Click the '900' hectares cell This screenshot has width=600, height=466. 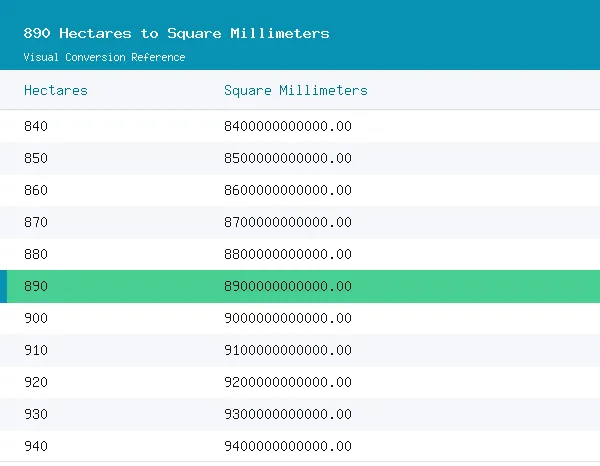[36, 318]
